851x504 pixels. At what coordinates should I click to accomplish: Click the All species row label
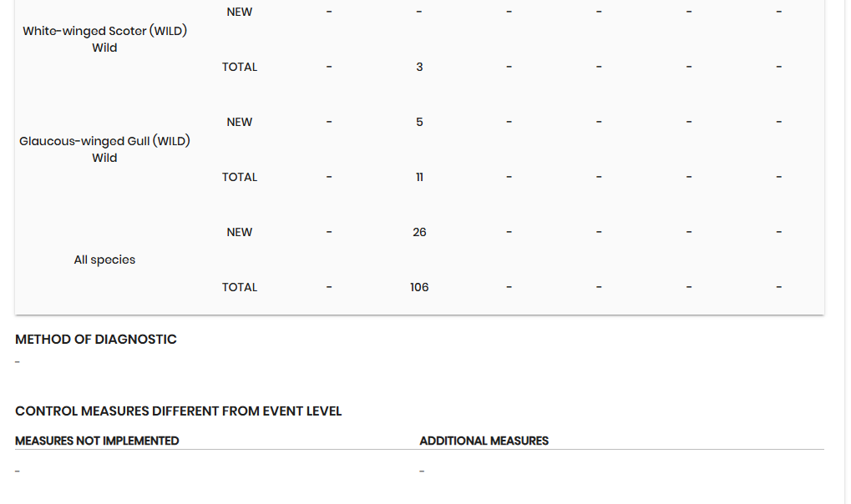104,260
